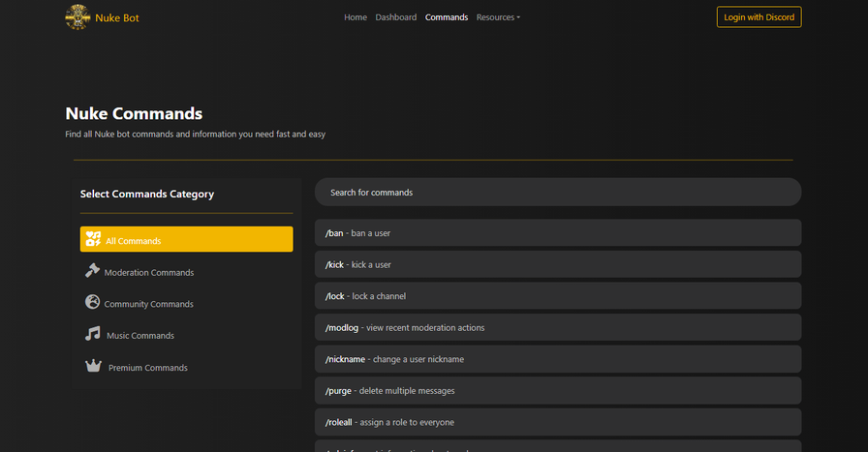
Task: Click 'Select Commands Category' heading text
Action: pos(146,195)
